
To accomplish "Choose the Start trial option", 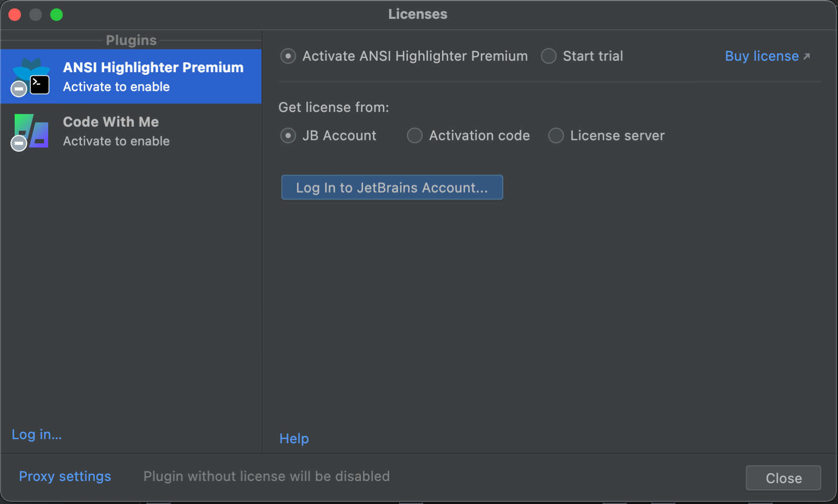I will click(x=548, y=56).
